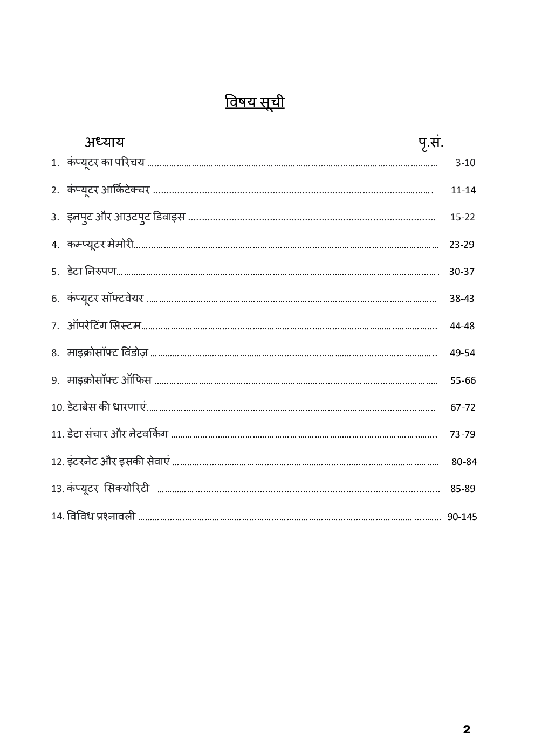535x756 pixels.
Task: Open chapter 10 डेटाबेस की धारणाएं
Action: click(107, 407)
